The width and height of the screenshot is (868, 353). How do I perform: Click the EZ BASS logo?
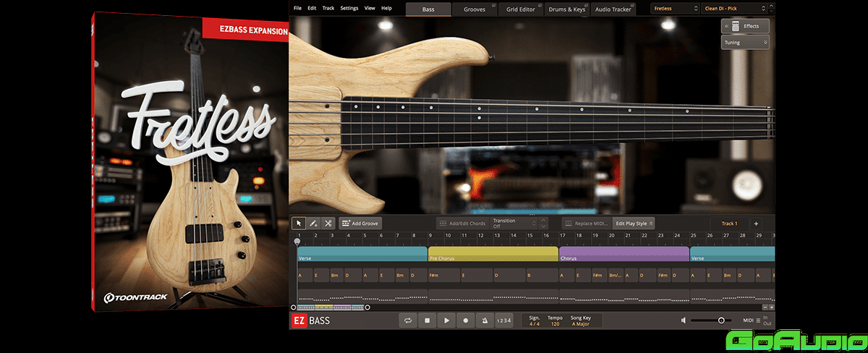point(310,320)
